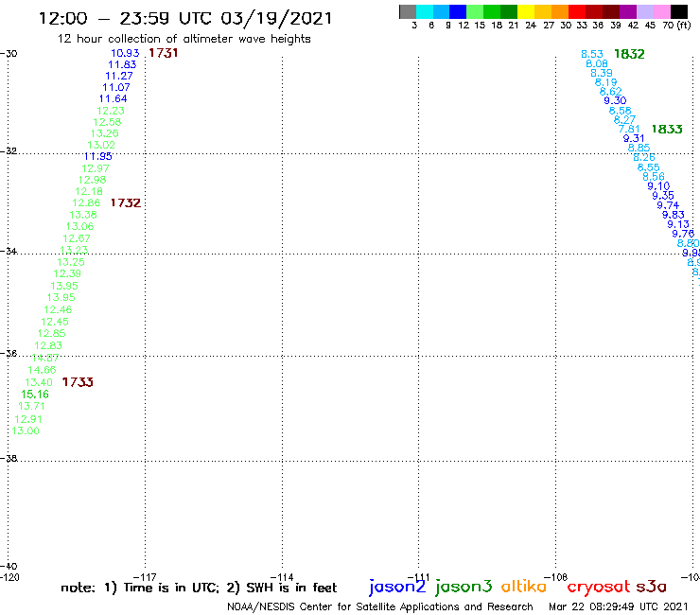
Task: Select the time label 1733
Action: (78, 382)
